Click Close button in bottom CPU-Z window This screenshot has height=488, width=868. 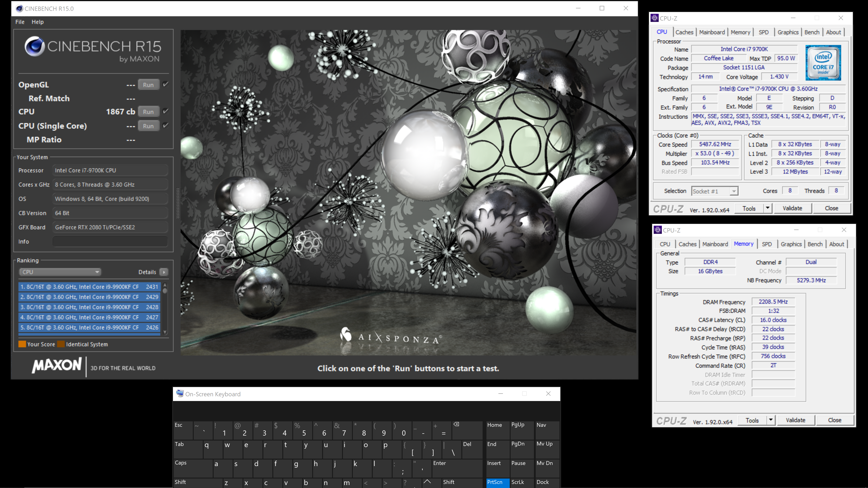pyautogui.click(x=834, y=420)
